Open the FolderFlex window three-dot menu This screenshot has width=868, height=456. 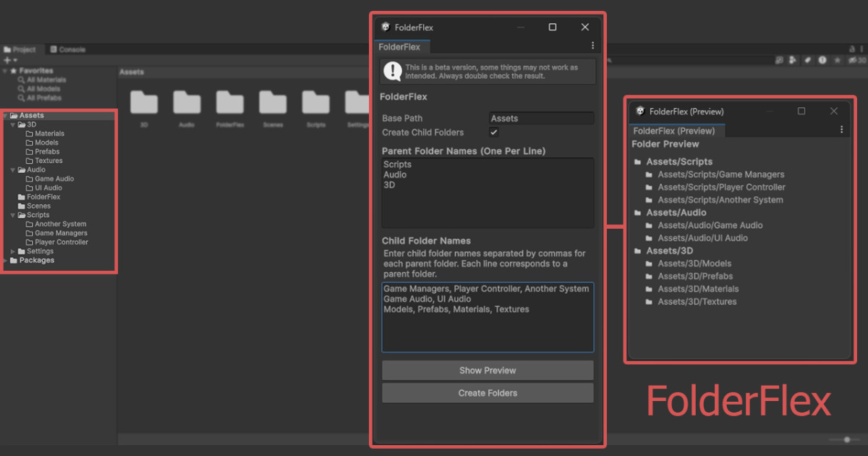[593, 46]
